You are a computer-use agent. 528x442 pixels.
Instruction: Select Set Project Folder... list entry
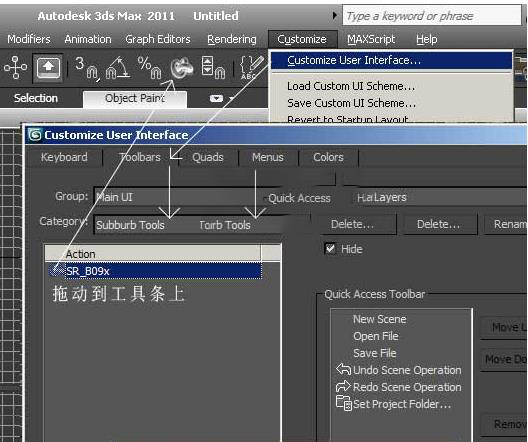click(x=402, y=403)
